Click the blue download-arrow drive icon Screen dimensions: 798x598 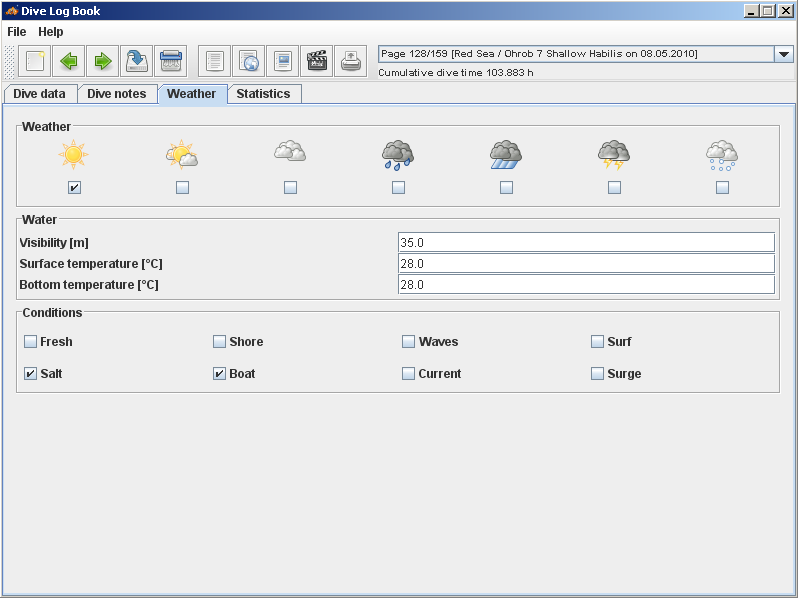click(x=137, y=61)
